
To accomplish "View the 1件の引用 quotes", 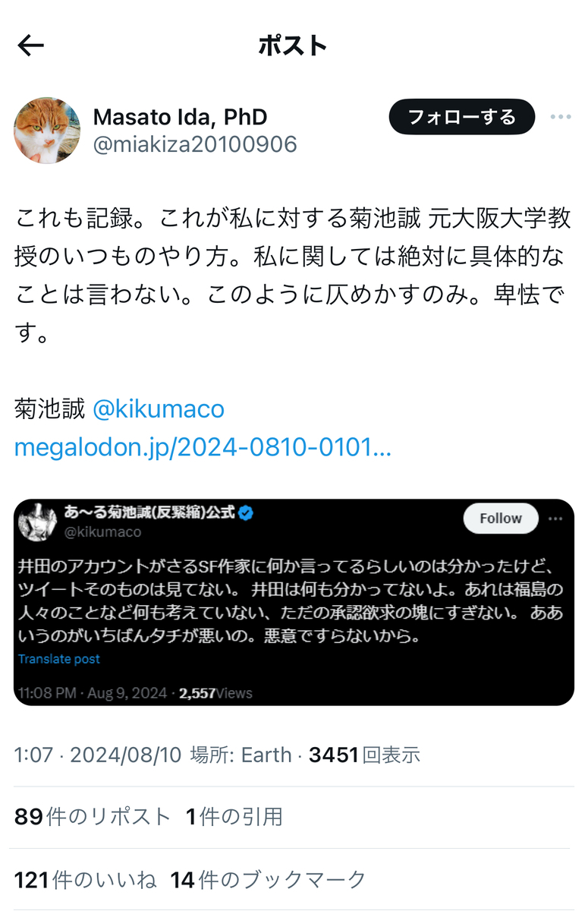I will (x=234, y=817).
